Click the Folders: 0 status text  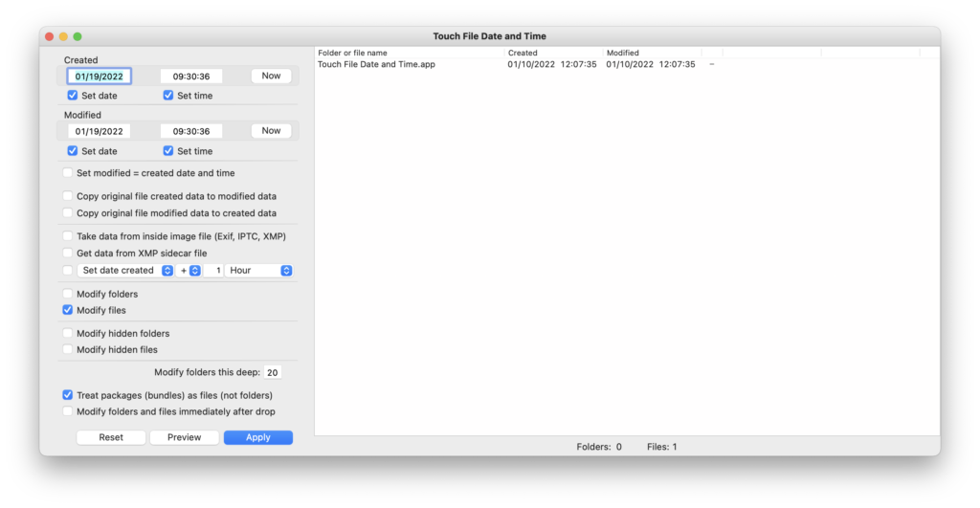pos(599,447)
